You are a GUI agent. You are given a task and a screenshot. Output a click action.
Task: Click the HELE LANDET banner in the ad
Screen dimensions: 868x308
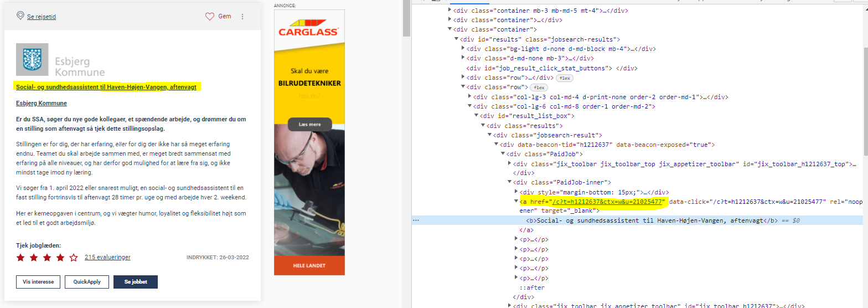point(309,266)
